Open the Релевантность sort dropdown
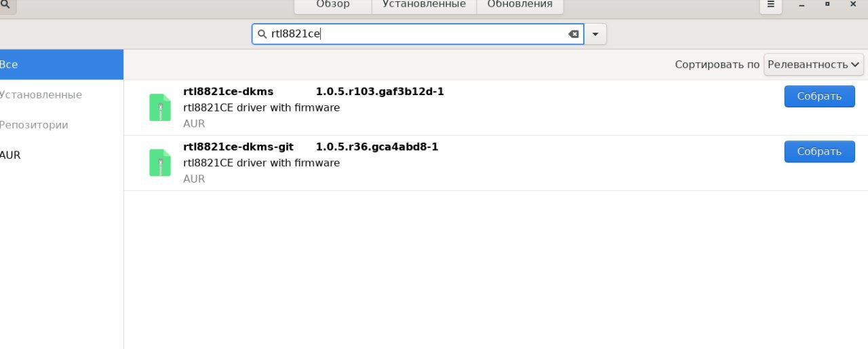The width and height of the screenshot is (868, 349). tap(813, 65)
